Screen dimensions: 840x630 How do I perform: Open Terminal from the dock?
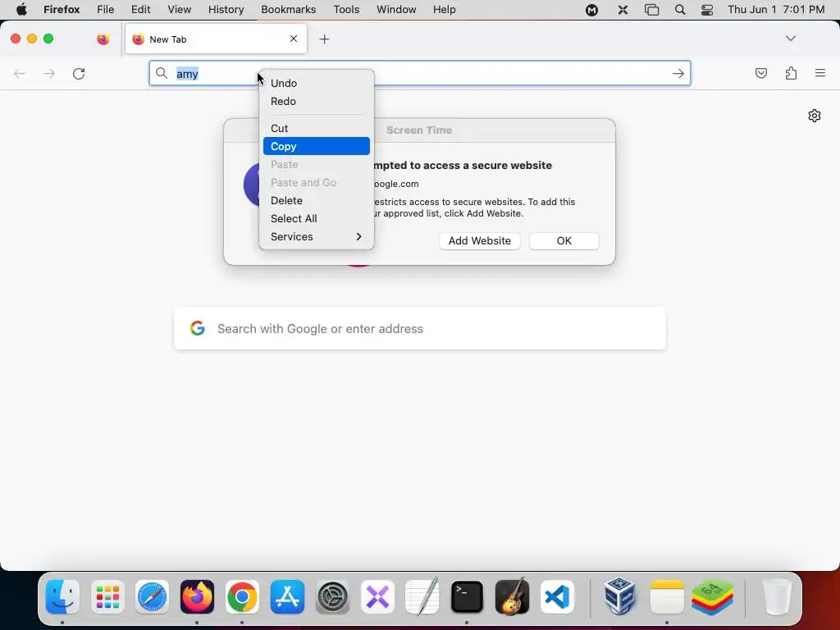(x=467, y=596)
